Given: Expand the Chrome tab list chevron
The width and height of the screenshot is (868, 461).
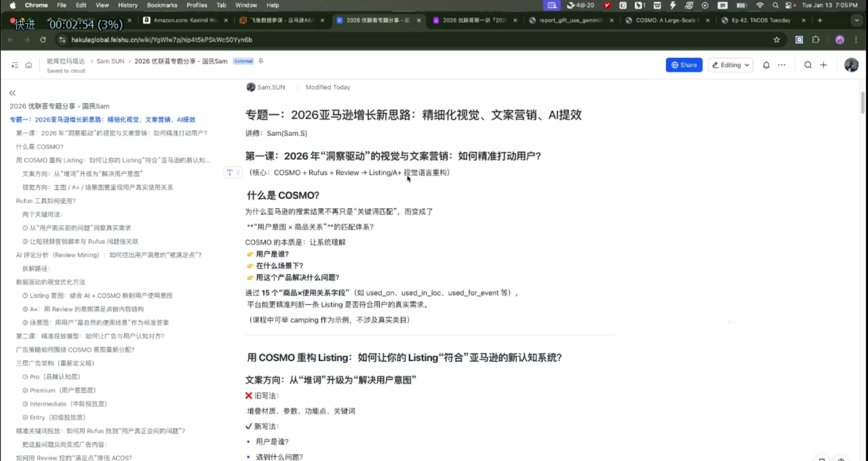Looking at the screenshot, I should [x=857, y=20].
